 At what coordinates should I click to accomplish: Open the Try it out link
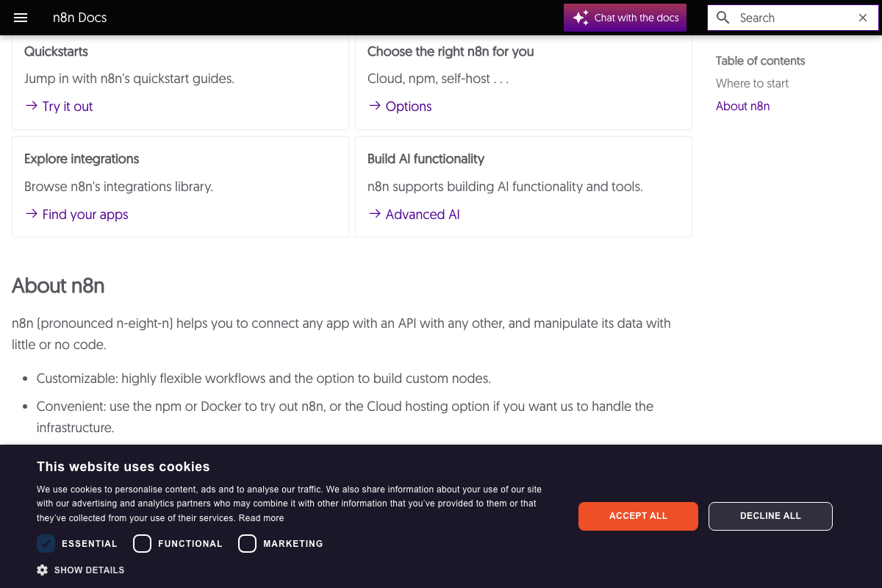click(x=68, y=106)
